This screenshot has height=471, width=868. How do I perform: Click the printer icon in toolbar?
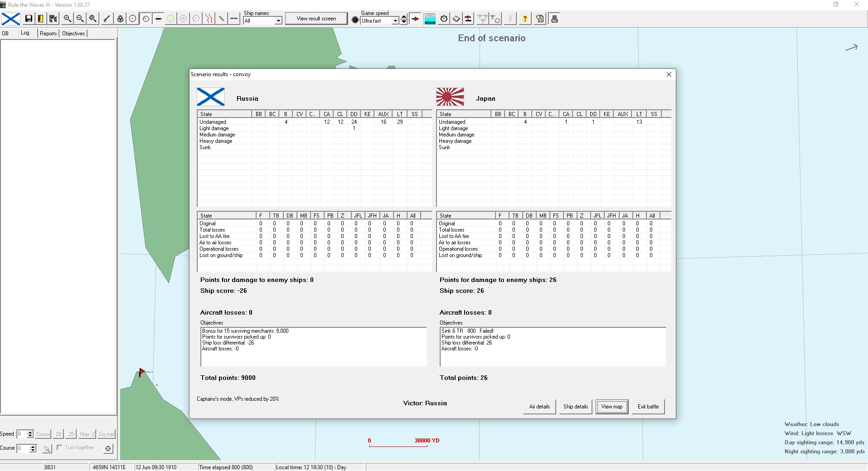[554, 19]
